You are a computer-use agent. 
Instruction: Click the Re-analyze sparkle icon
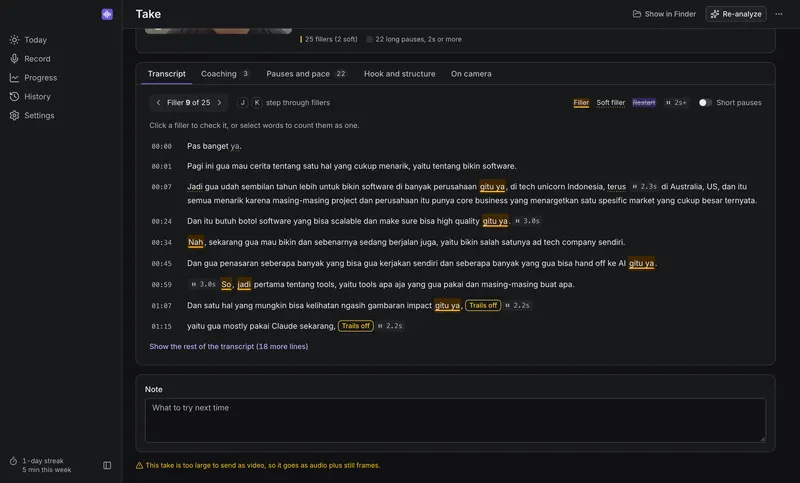click(715, 14)
